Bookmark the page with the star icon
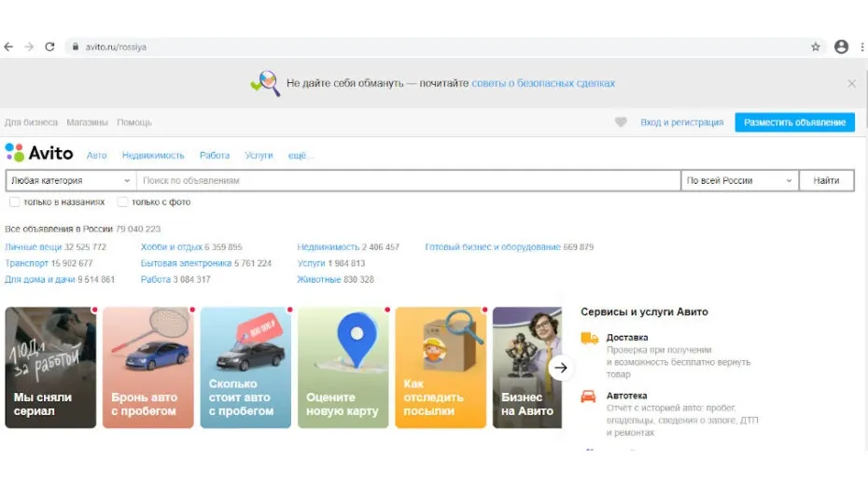This screenshot has height=488, width=868. [816, 47]
